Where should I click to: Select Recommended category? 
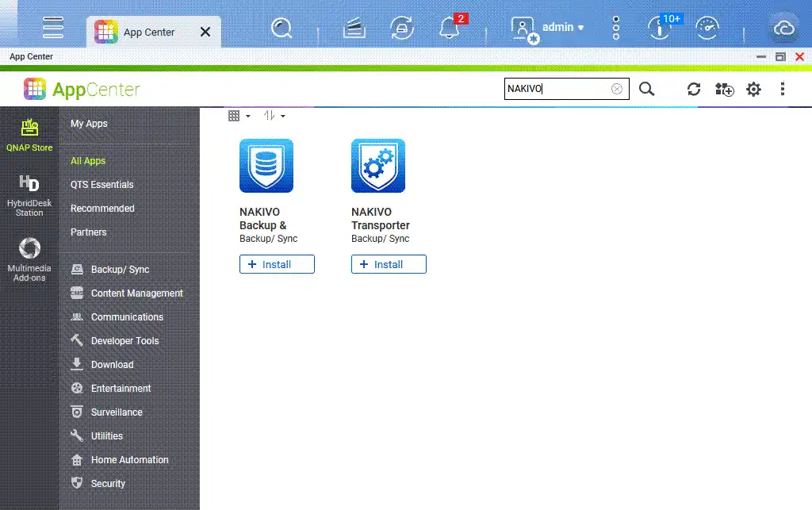point(102,208)
